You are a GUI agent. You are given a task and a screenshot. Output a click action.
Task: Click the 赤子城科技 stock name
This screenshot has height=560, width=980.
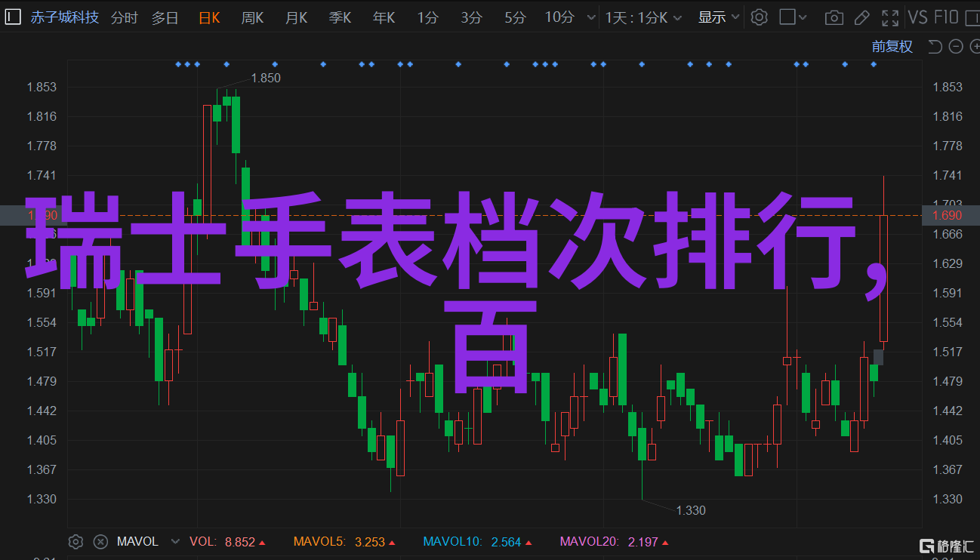point(65,17)
